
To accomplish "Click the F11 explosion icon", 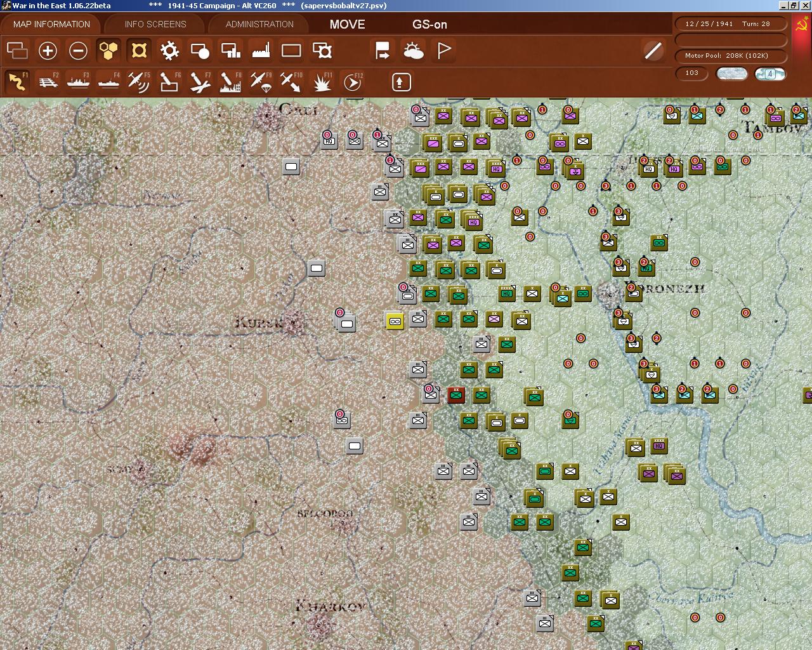I will pyautogui.click(x=322, y=82).
